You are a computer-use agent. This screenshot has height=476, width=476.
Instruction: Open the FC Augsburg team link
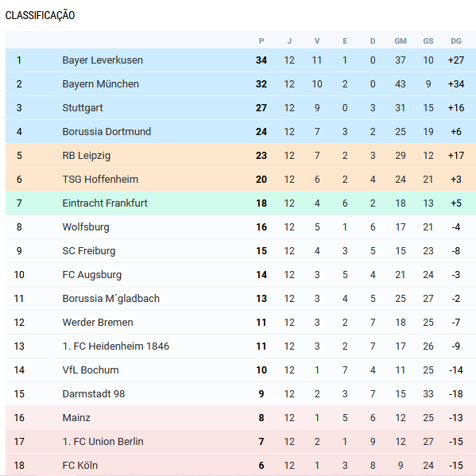click(x=91, y=275)
